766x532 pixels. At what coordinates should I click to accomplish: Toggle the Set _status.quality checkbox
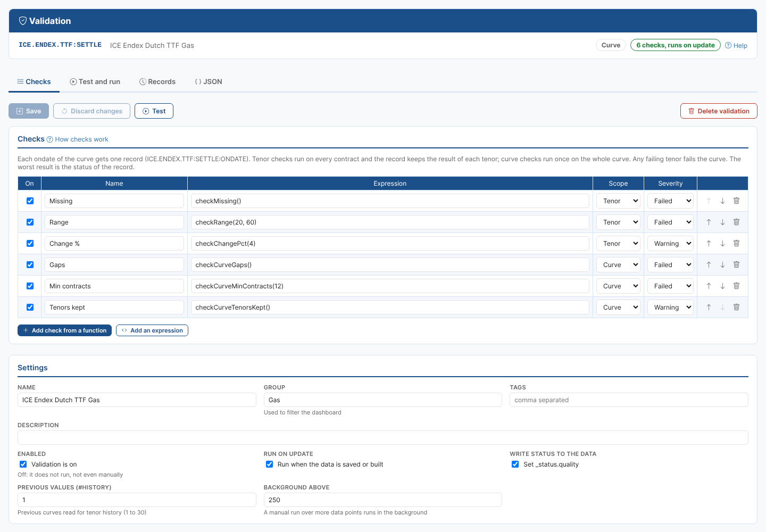515,464
